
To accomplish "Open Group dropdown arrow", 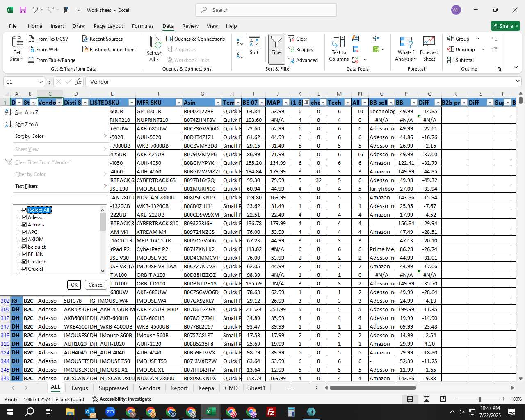I will pos(477,39).
